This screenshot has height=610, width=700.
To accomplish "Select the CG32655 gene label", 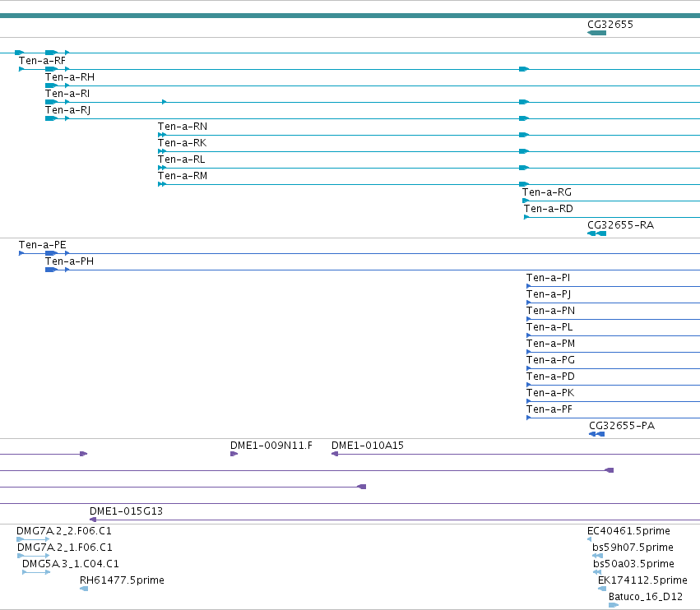I will (x=610, y=25).
